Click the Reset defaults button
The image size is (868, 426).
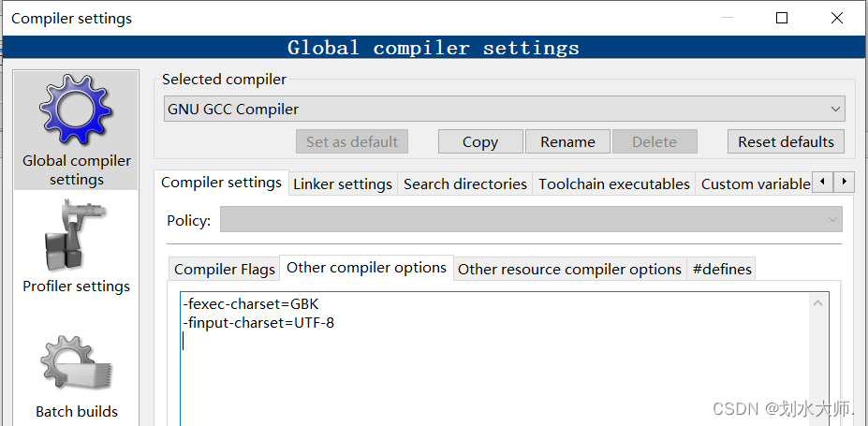(x=786, y=141)
